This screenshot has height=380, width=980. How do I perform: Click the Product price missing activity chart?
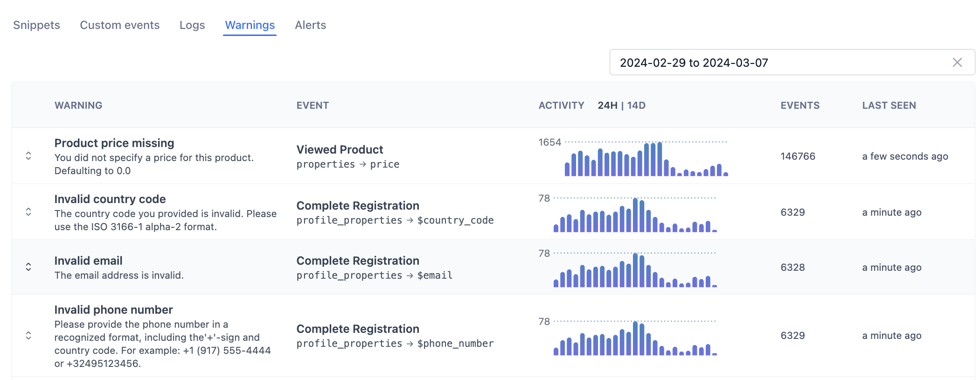[646, 160]
